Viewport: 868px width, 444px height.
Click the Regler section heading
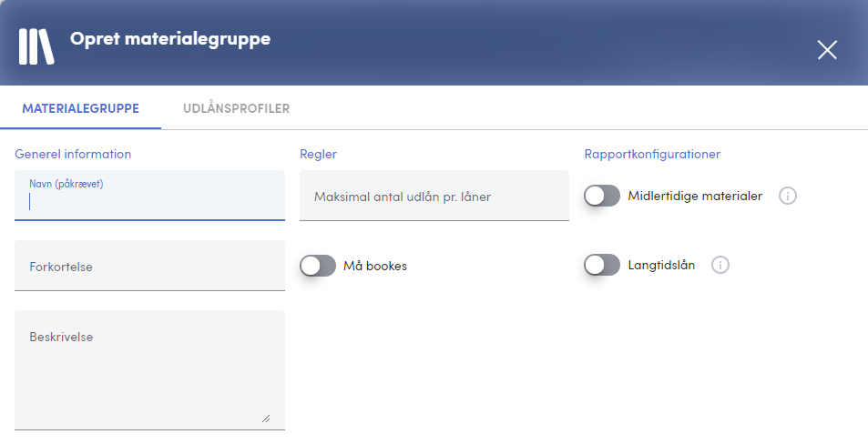click(318, 155)
